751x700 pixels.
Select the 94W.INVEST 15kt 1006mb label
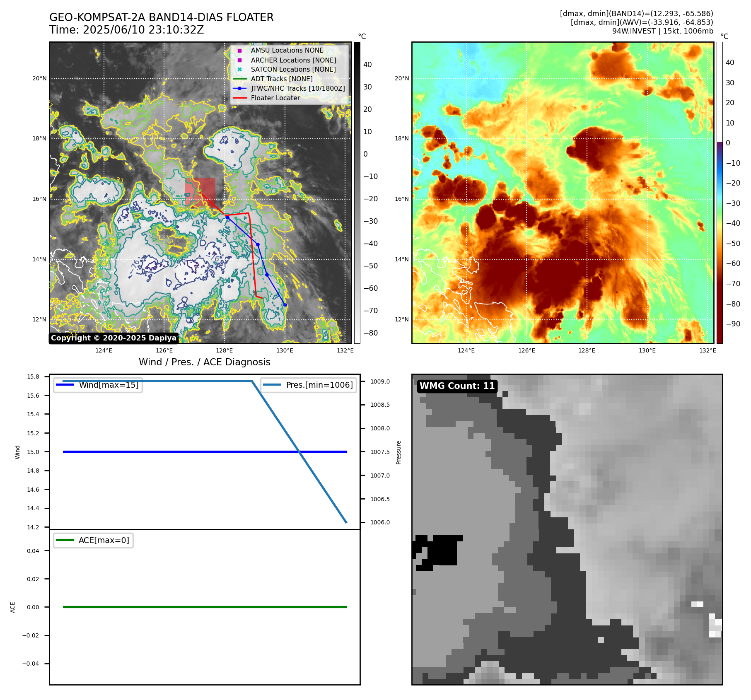click(663, 31)
